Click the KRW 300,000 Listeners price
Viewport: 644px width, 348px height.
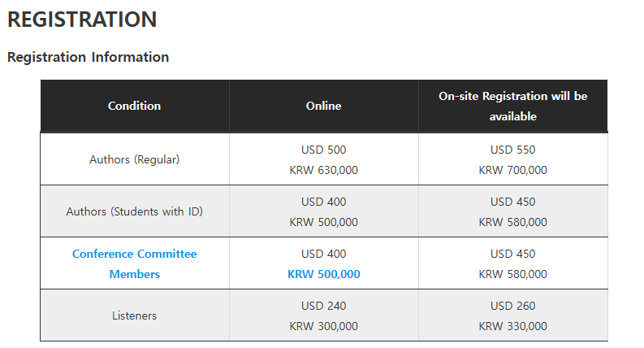tap(324, 326)
